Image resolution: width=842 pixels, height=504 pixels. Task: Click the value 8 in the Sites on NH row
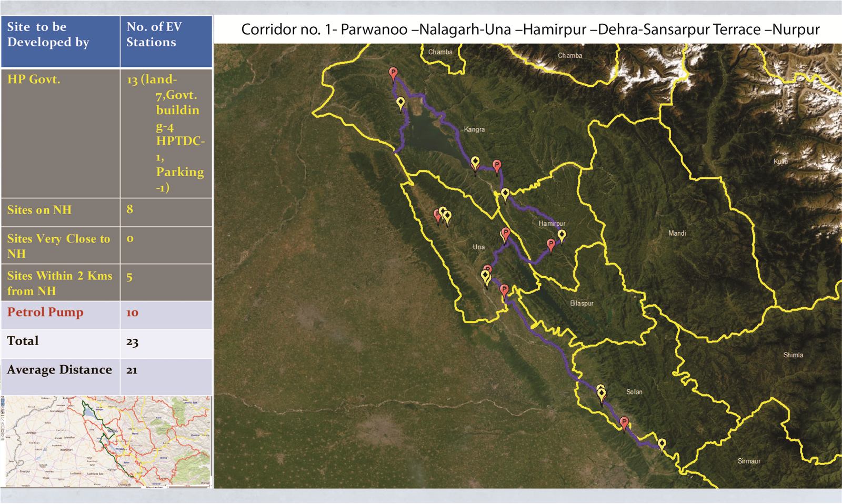tap(130, 209)
